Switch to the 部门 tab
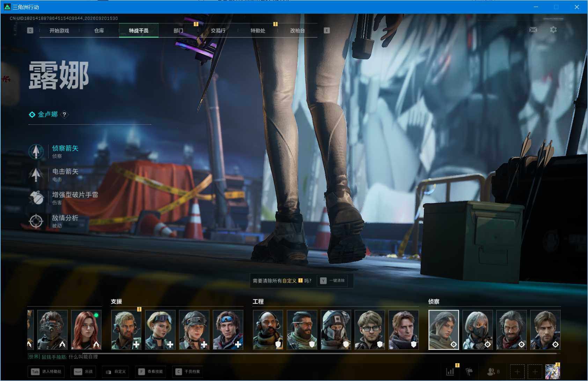Viewport: 588px width, 381px height. click(x=178, y=30)
